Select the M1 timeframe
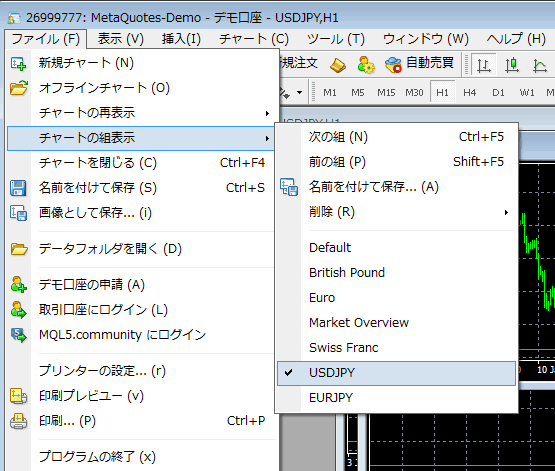The width and height of the screenshot is (555, 471). [330, 93]
